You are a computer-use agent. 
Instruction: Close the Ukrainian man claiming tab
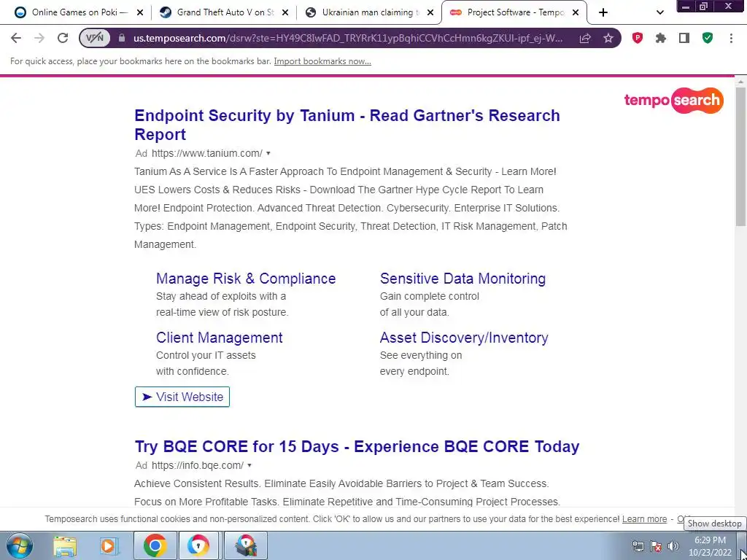tap(430, 12)
